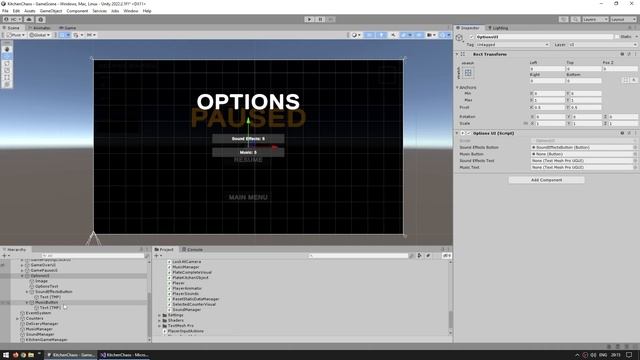Expand SoundEffectsButton in the Hierarchy
Viewport: 640px width, 360px height.
coord(27,292)
